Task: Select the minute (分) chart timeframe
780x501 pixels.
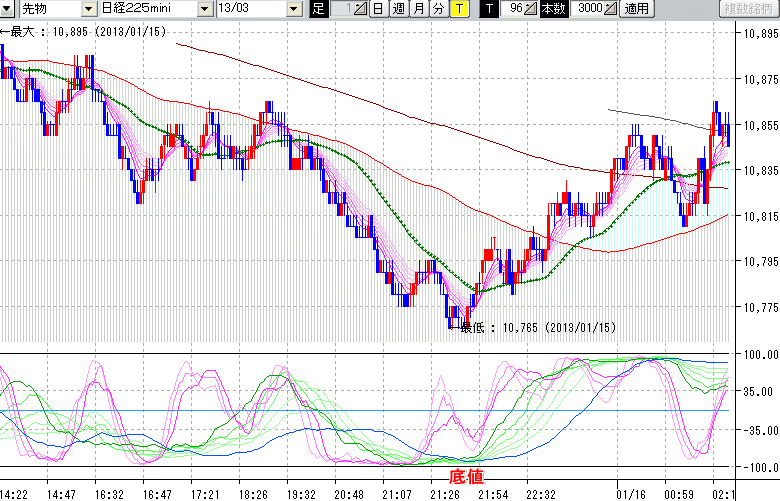Action: point(438,9)
